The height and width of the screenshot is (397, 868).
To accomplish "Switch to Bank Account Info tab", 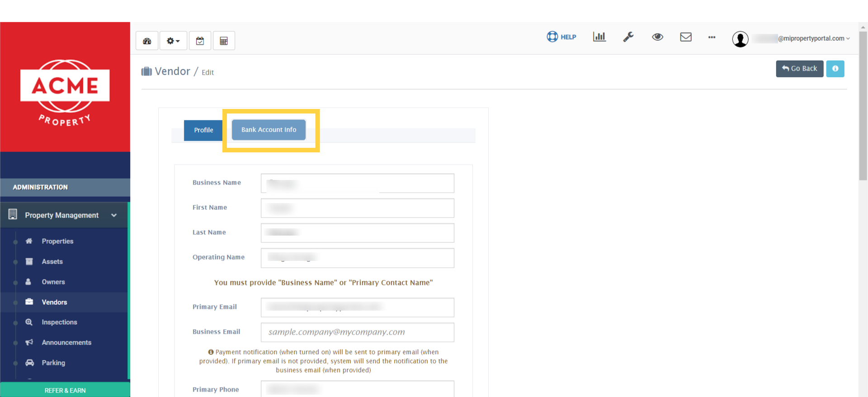I will coord(269,130).
